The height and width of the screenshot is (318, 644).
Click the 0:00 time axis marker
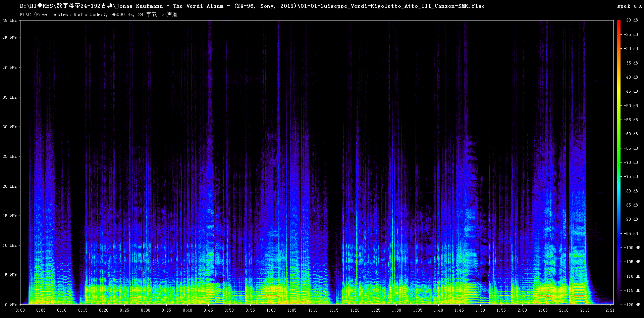[x=20, y=310]
